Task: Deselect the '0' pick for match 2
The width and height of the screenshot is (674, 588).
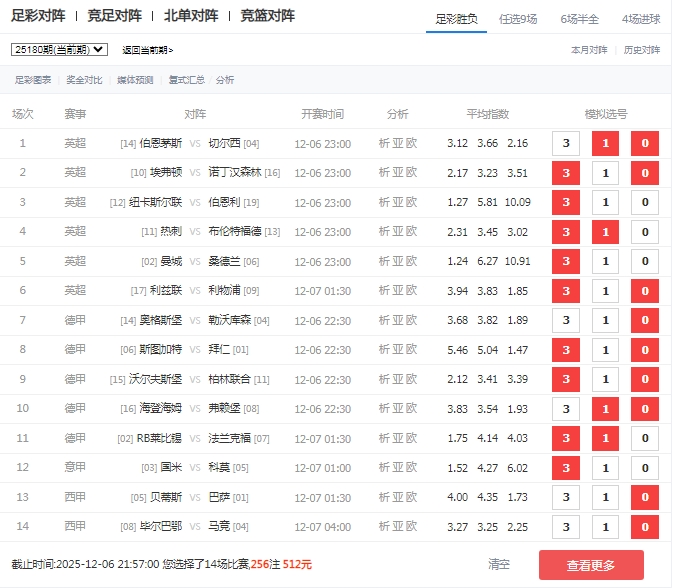Action: tap(645, 173)
